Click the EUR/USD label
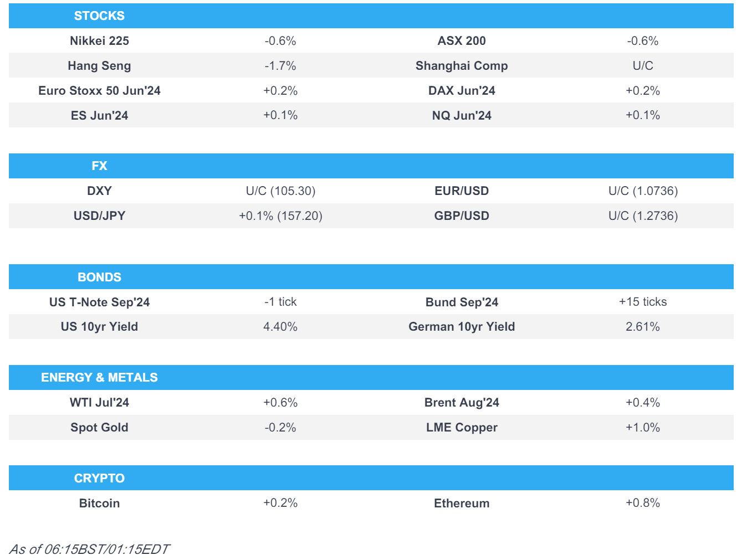742x560 pixels. point(462,191)
